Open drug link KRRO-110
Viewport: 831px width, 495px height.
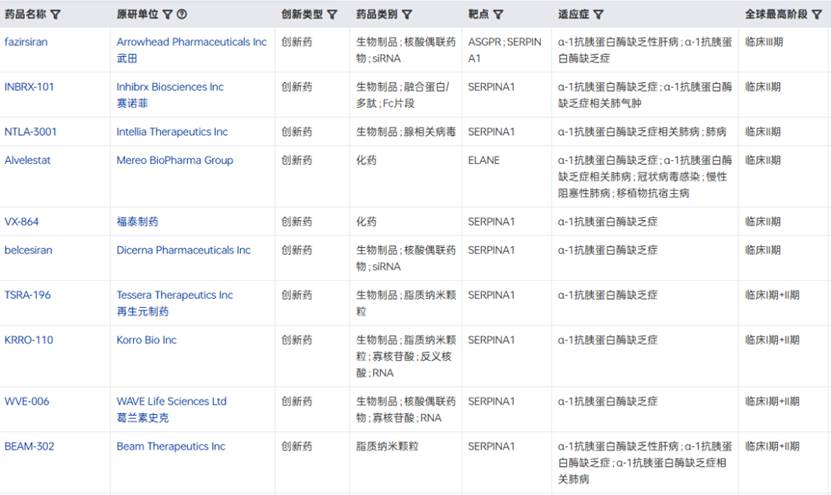[x=29, y=340]
